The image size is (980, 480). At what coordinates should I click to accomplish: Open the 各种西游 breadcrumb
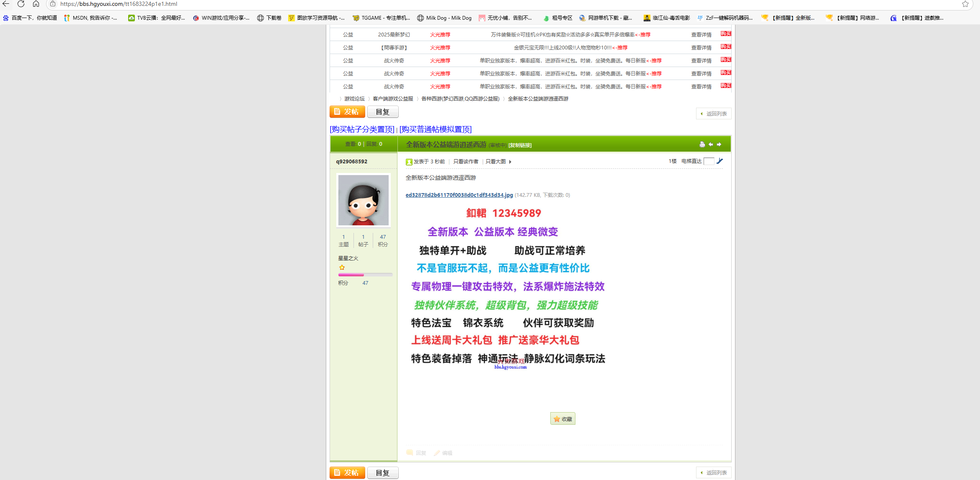coord(460,99)
